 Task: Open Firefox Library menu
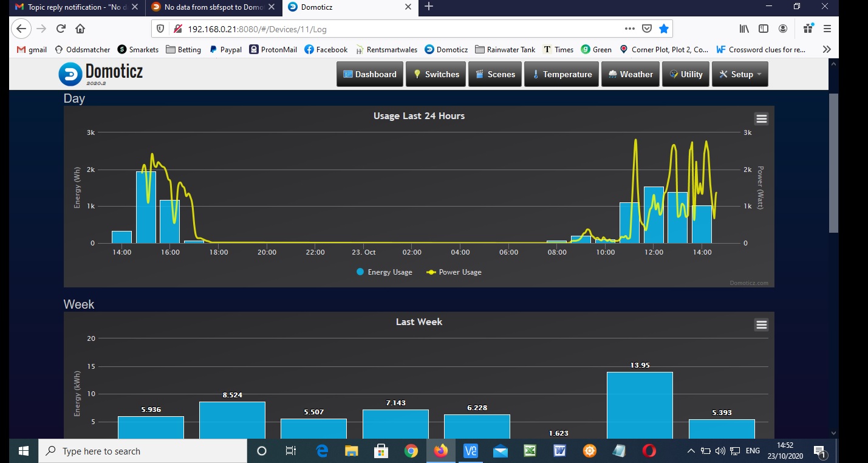(744, 29)
